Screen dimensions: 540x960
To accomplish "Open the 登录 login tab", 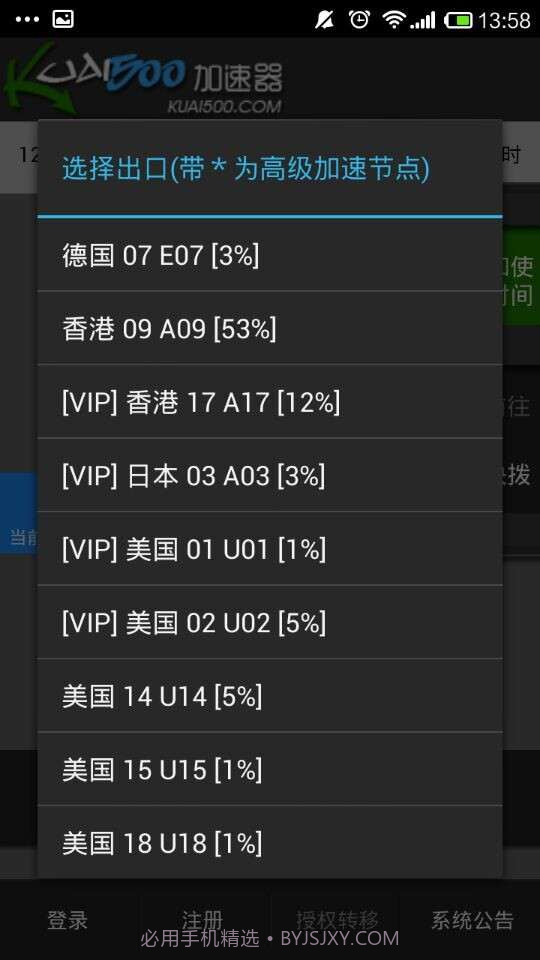I will [x=68, y=920].
